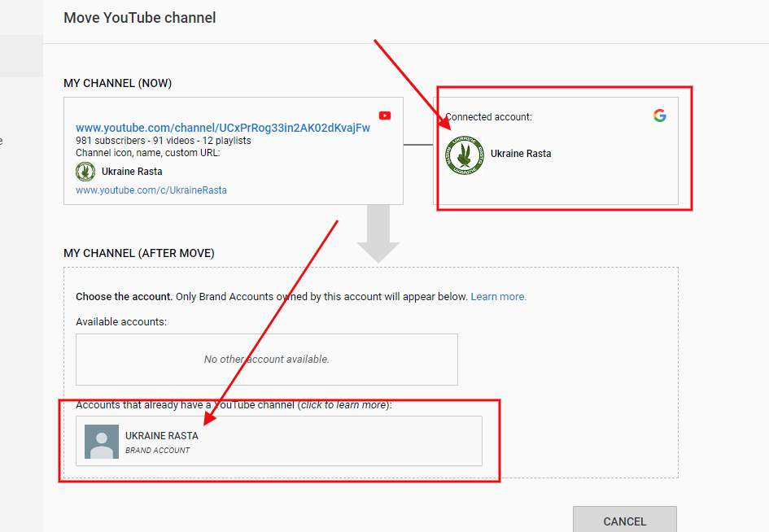Click the Google G logo icon
This screenshot has height=532, width=769.
coord(660,116)
